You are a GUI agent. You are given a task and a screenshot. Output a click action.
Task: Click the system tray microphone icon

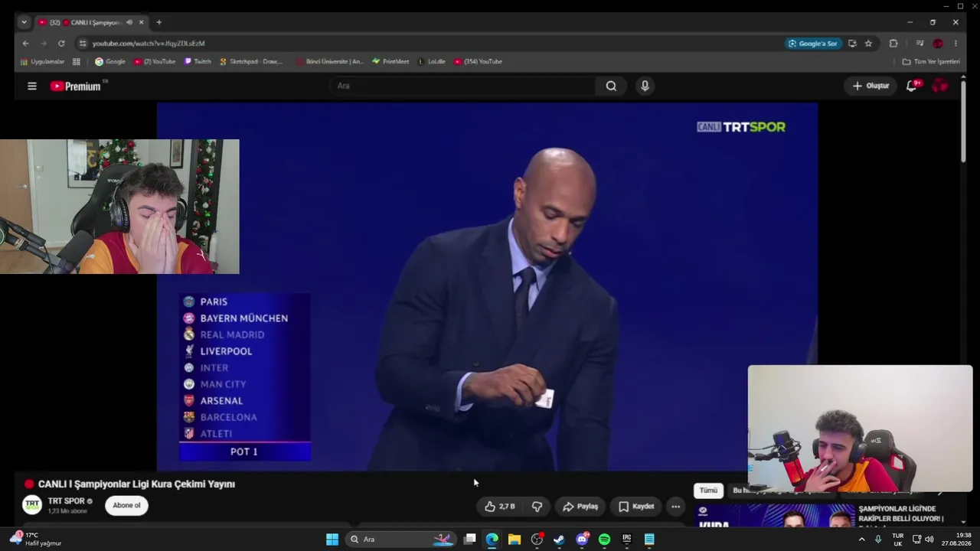point(878,540)
